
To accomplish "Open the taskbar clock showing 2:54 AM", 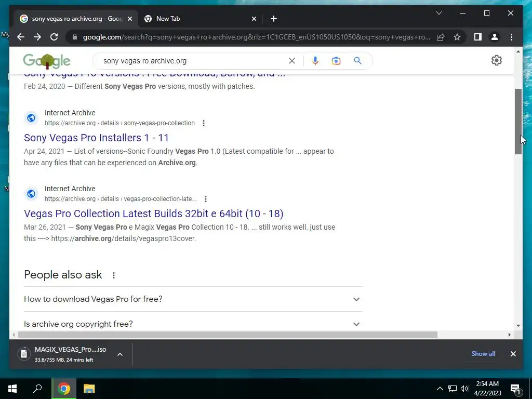I will tap(487, 389).
